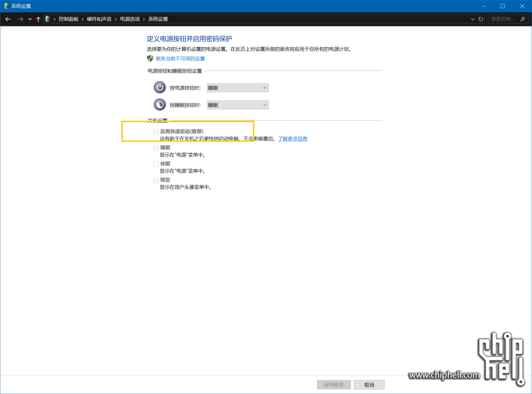The image size is (532, 394).
Task: Click the search control panel field
Action: click(x=508, y=19)
